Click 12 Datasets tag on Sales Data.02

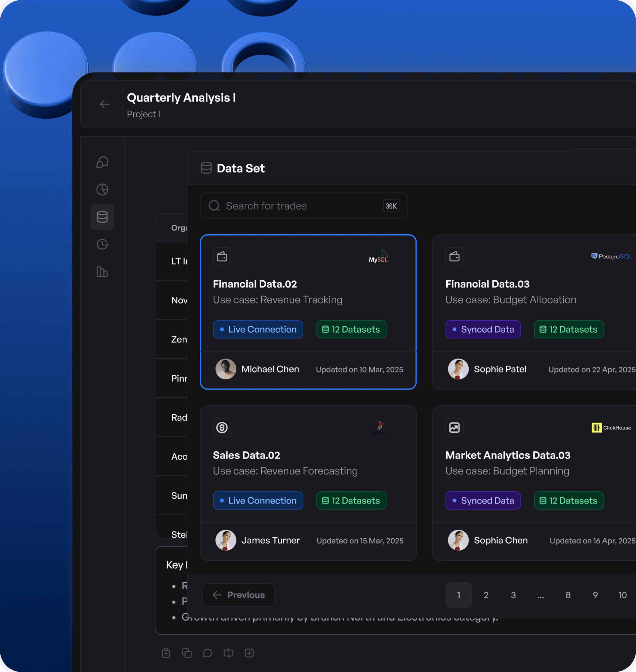[351, 500]
